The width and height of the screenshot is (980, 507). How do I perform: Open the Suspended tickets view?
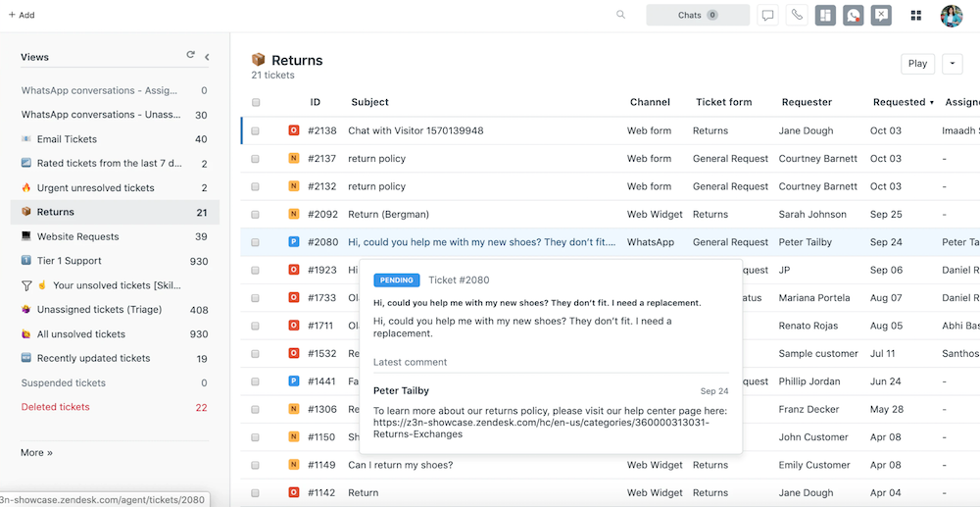[x=115, y=382]
